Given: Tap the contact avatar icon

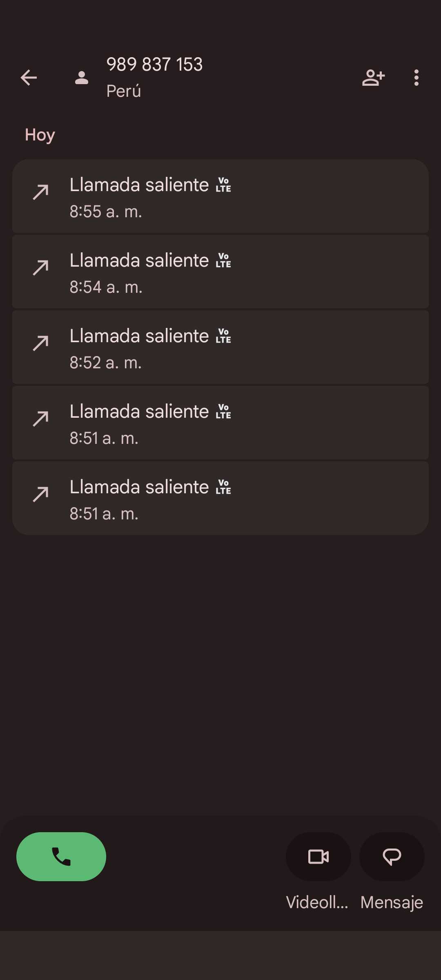Looking at the screenshot, I should pos(82,78).
